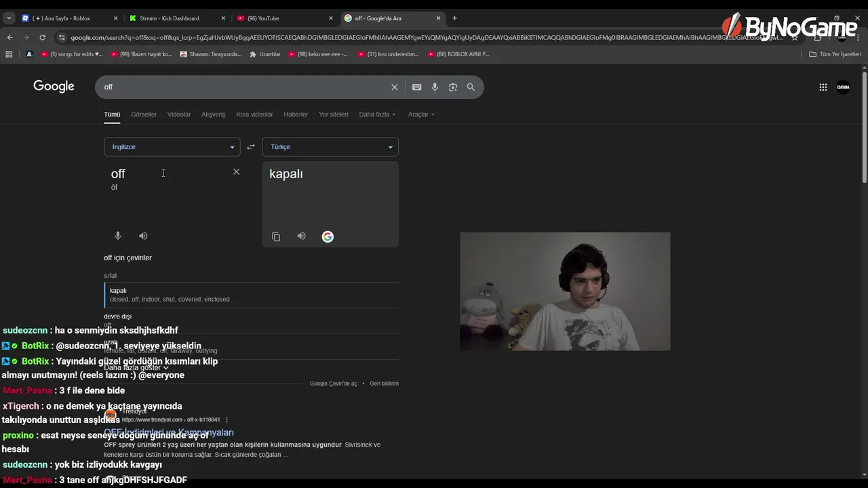The width and height of the screenshot is (868, 488).
Task: Open the 'bro underestim...' bookmark
Action: click(389, 54)
